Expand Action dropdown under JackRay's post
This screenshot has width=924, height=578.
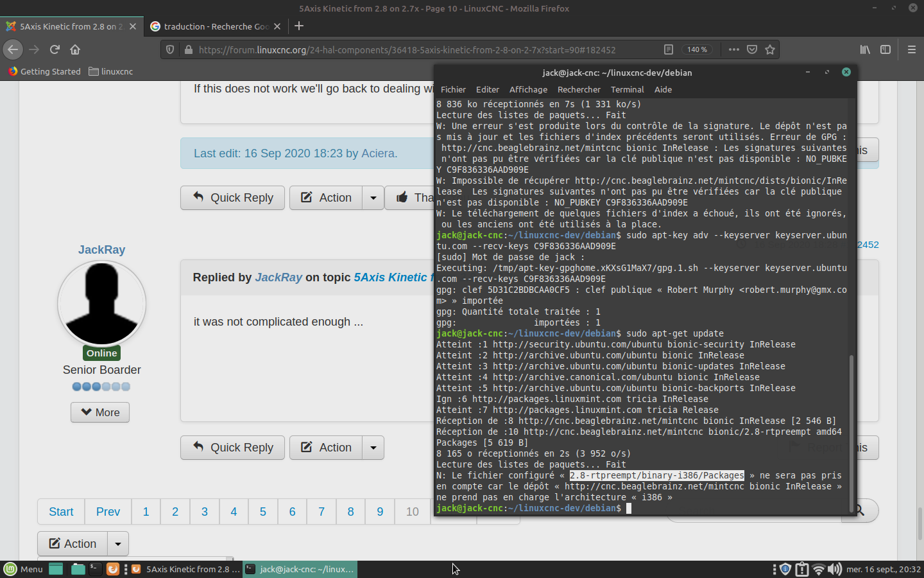[373, 448]
